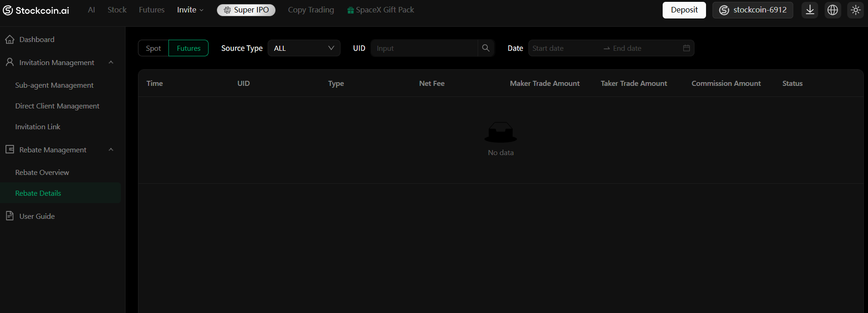This screenshot has width=868, height=313.
Task: Select the Futures tab
Action: (x=189, y=48)
